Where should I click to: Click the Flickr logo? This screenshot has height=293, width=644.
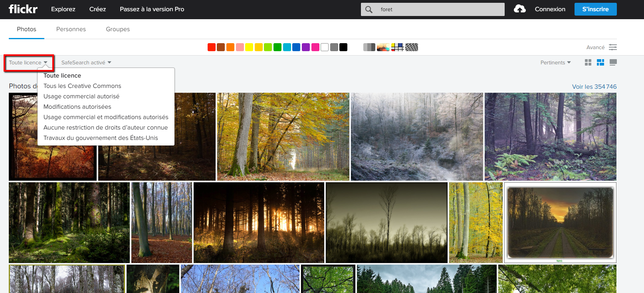(x=23, y=9)
